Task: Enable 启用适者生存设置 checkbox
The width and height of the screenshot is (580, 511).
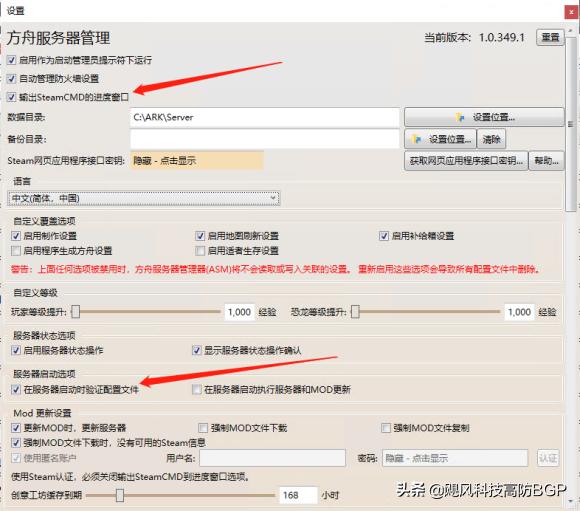Action: [200, 251]
